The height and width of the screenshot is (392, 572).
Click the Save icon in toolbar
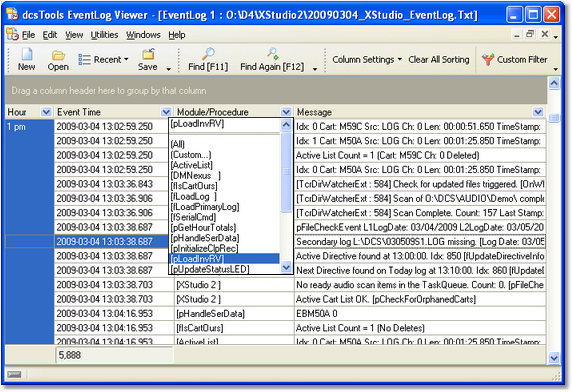coord(148,54)
